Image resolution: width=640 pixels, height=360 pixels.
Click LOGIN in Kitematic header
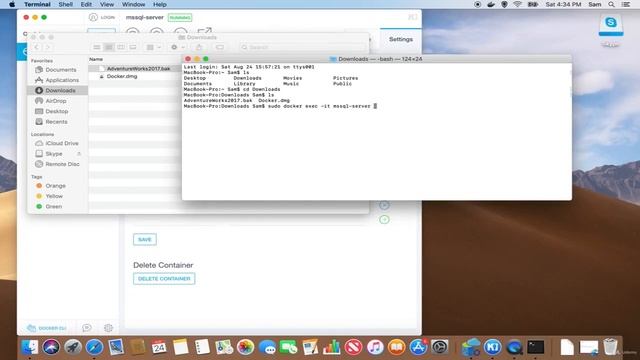[102, 17]
